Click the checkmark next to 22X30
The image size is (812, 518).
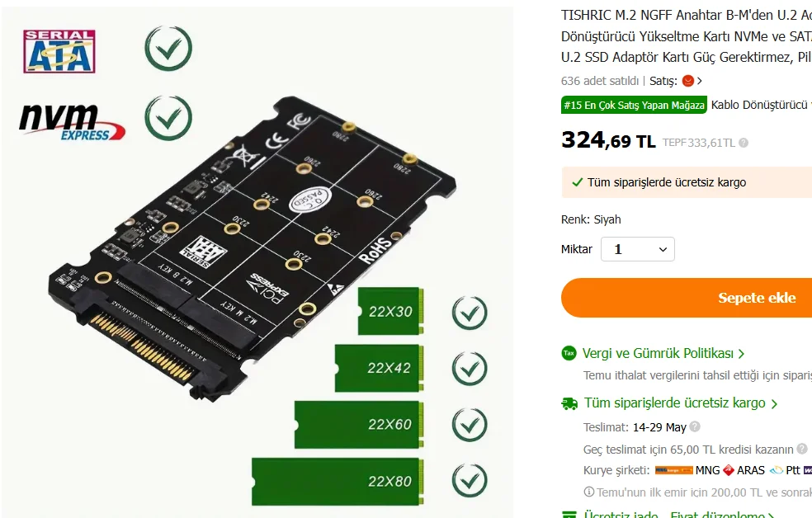tap(470, 313)
